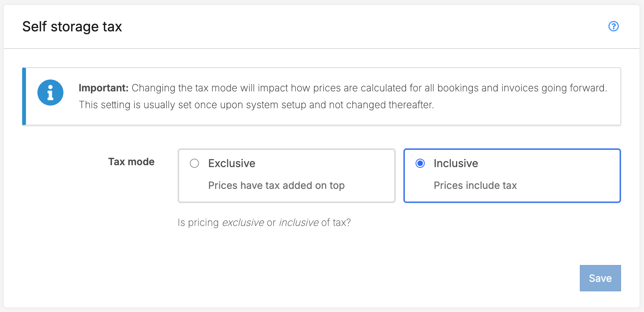644x312 pixels.
Task: Select the Inclusive radio button
Action: 420,164
